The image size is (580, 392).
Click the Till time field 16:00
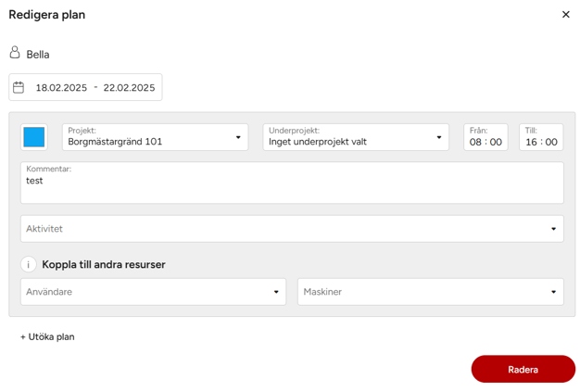pos(541,137)
